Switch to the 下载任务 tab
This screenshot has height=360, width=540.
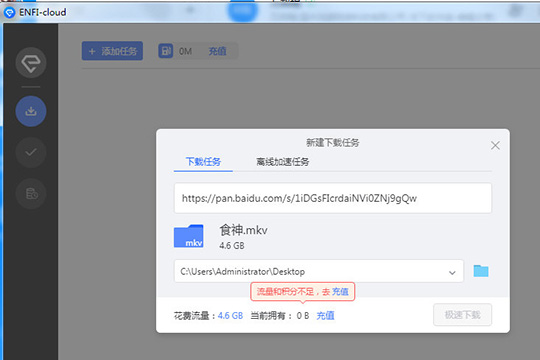(x=203, y=162)
